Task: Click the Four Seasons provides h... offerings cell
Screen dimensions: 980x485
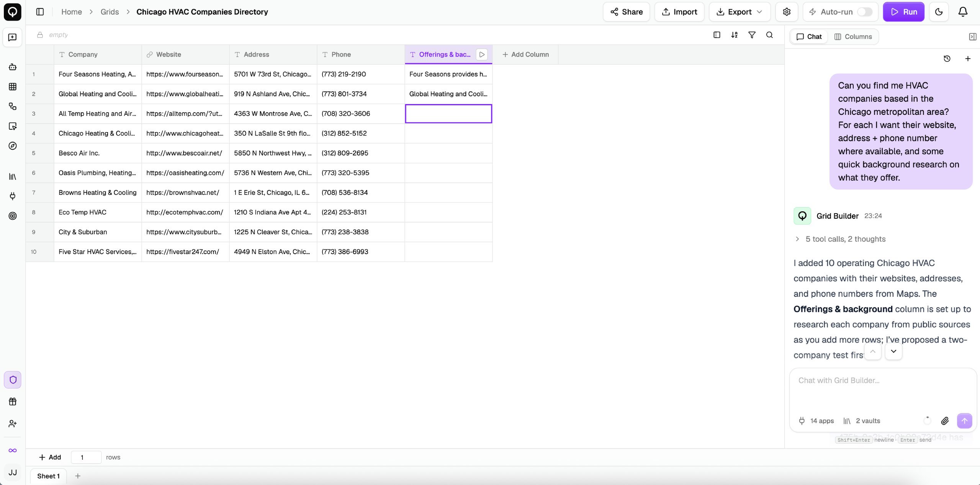Action: tap(448, 74)
